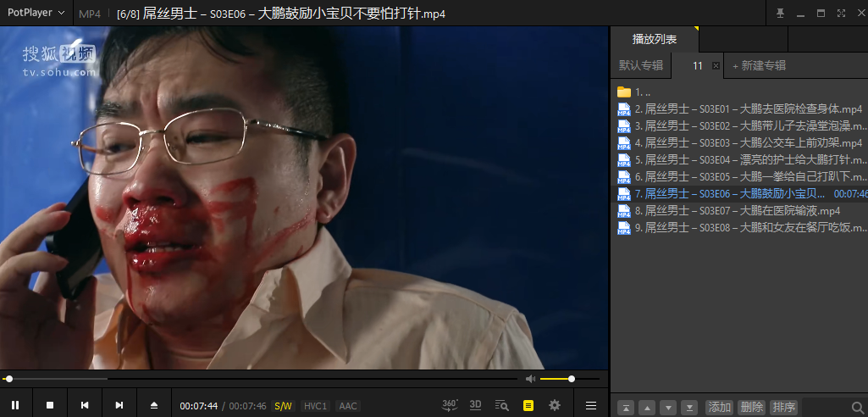Click the 删除 delete button

click(752, 408)
